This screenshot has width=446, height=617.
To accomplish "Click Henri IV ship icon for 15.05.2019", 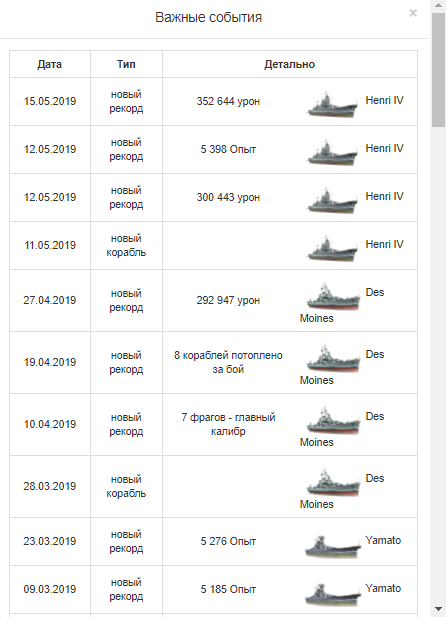I will (333, 105).
